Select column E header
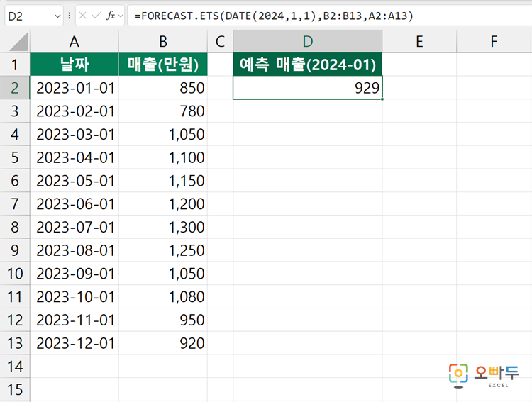Screen dimensions: 532x402 pyautogui.click(x=419, y=41)
